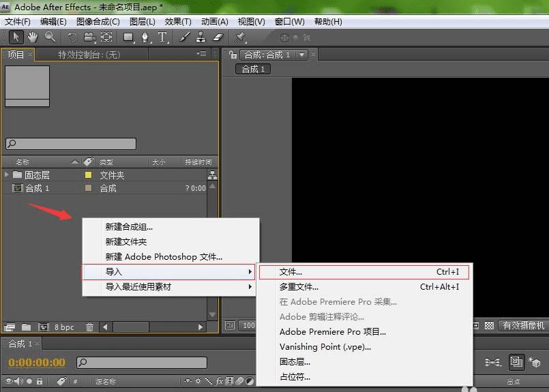Image resolution: width=549 pixels, height=392 pixels.
Task: Toggle transparency grid in composition viewer
Action: tap(489, 325)
